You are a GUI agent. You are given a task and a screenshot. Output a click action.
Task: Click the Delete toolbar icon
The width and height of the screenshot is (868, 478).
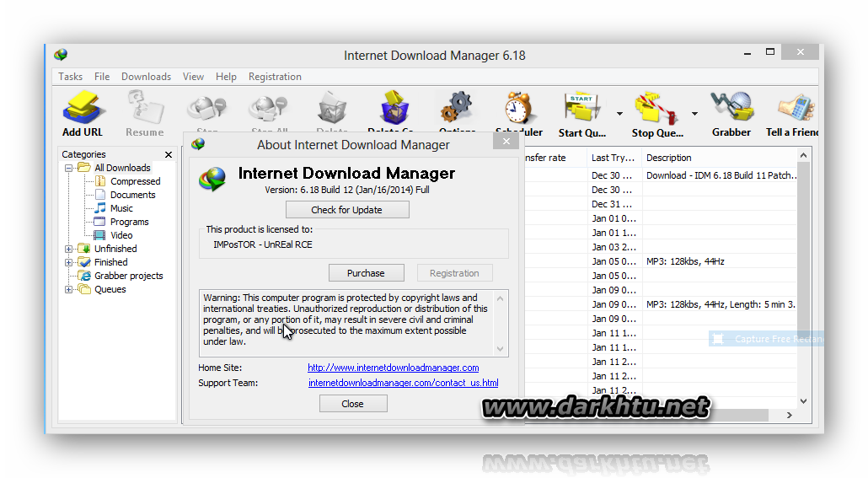coord(331,107)
